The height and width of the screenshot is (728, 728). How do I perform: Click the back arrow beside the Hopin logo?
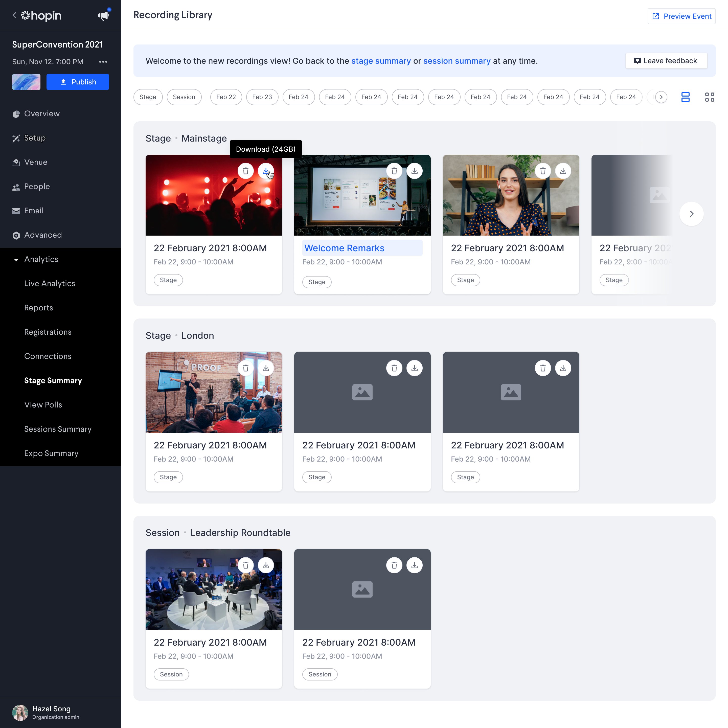pyautogui.click(x=14, y=15)
